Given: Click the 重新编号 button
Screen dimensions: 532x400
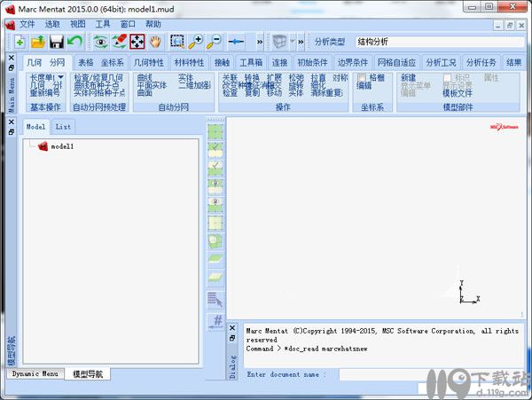Looking at the screenshot, I should point(45,92).
